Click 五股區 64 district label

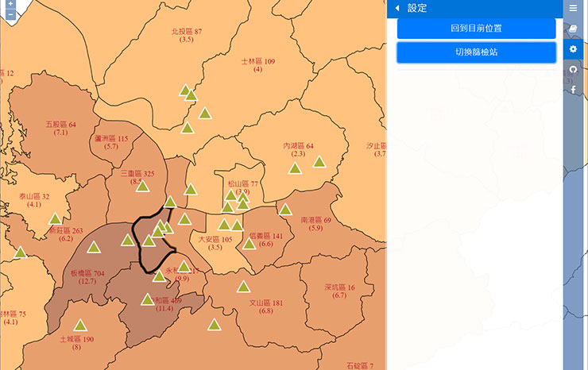click(60, 125)
